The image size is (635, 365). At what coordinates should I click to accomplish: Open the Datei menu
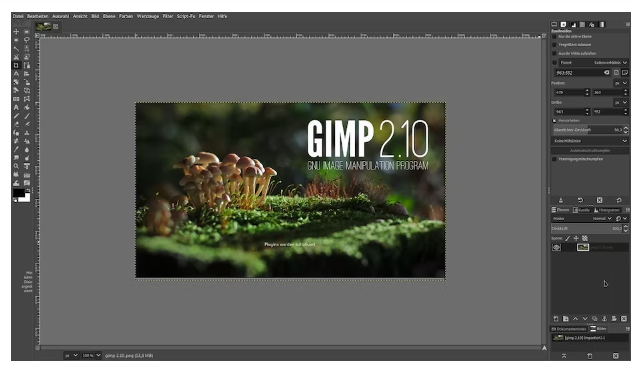coord(18,16)
